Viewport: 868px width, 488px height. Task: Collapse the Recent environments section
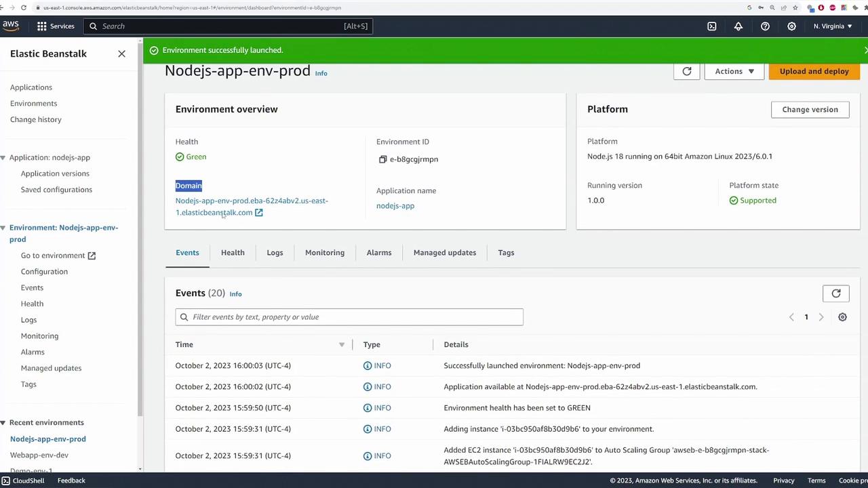click(3, 422)
